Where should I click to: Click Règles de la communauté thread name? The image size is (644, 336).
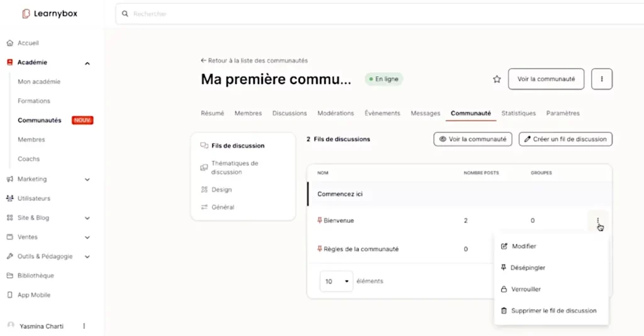pos(361,249)
